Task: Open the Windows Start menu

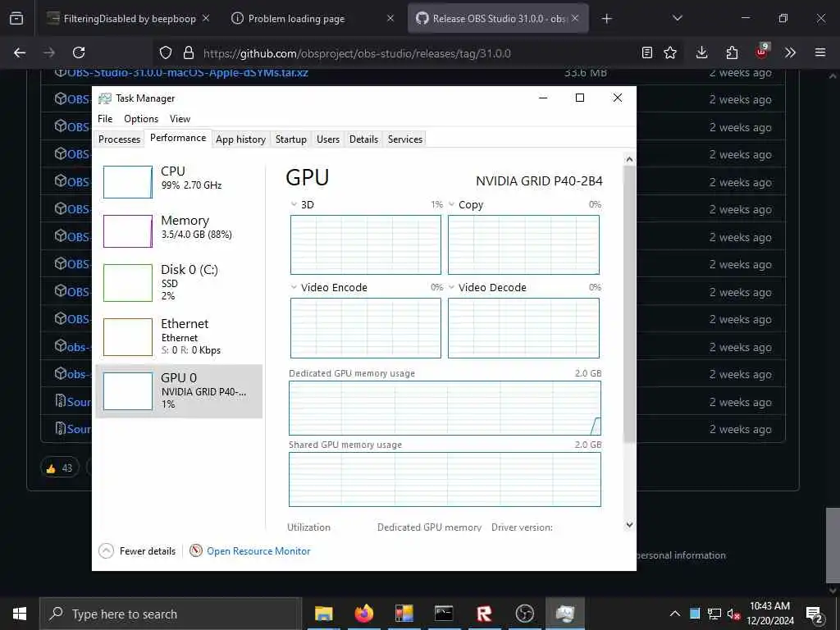Action: coord(20,614)
